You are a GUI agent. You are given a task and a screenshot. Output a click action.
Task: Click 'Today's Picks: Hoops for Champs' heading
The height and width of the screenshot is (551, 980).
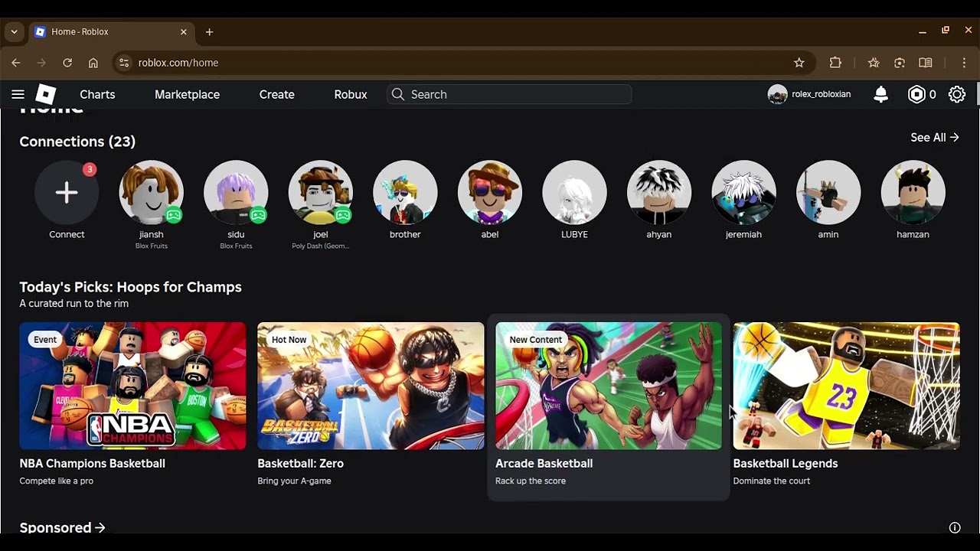[130, 287]
